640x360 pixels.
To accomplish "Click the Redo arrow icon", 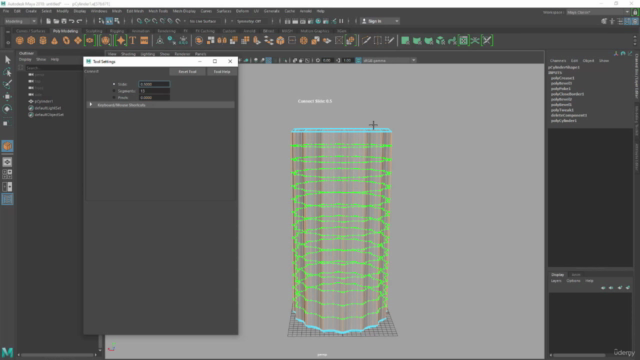I will click(x=79, y=21).
